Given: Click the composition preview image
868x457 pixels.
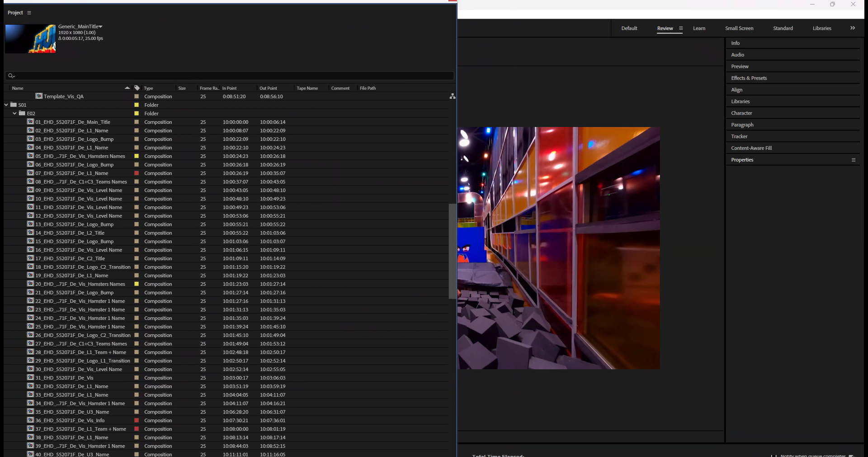Looking at the screenshot, I should point(559,248).
